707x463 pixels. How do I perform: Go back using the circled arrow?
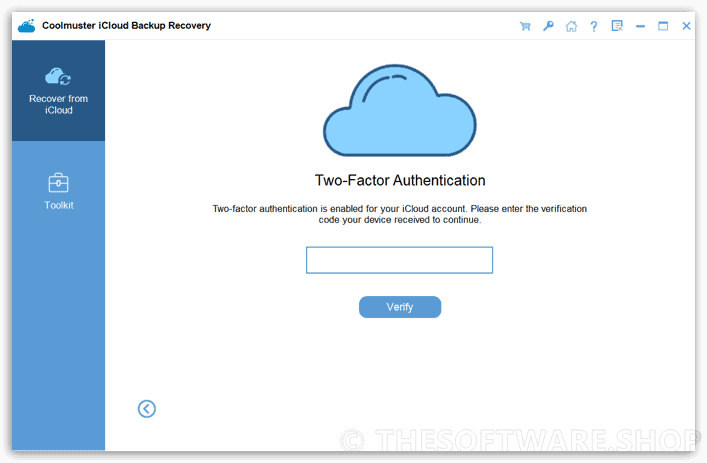(x=147, y=409)
